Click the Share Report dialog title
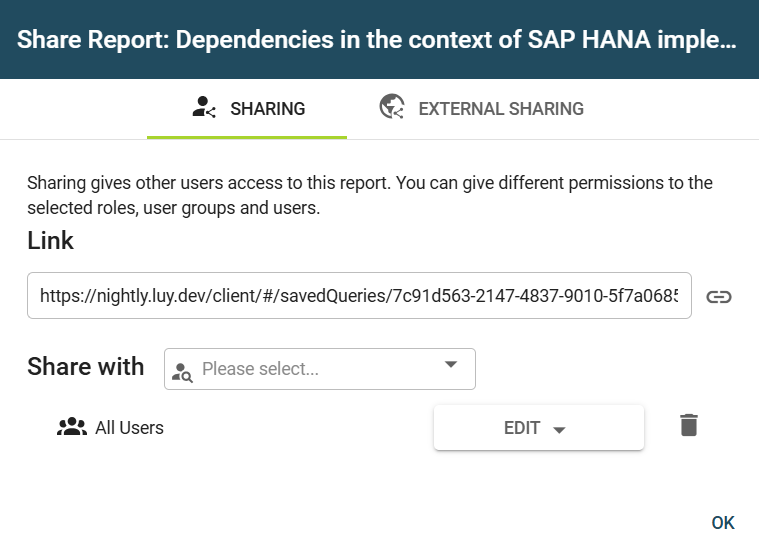The height and width of the screenshot is (543, 759). coord(376,40)
